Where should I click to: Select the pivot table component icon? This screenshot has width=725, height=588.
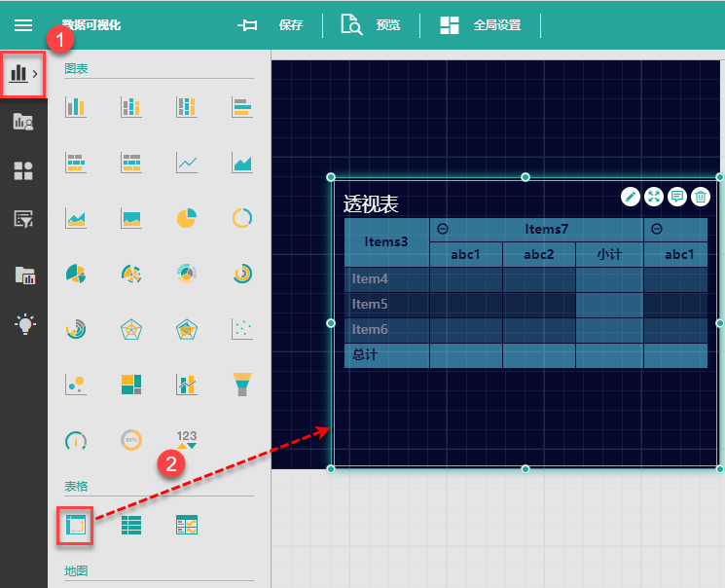[x=76, y=525]
